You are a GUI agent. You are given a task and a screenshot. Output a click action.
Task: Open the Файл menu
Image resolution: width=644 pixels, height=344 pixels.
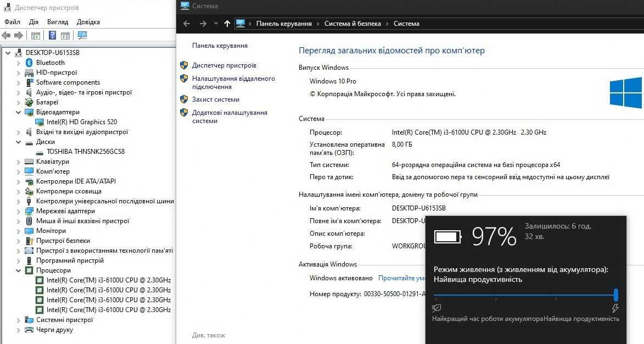[x=12, y=22]
